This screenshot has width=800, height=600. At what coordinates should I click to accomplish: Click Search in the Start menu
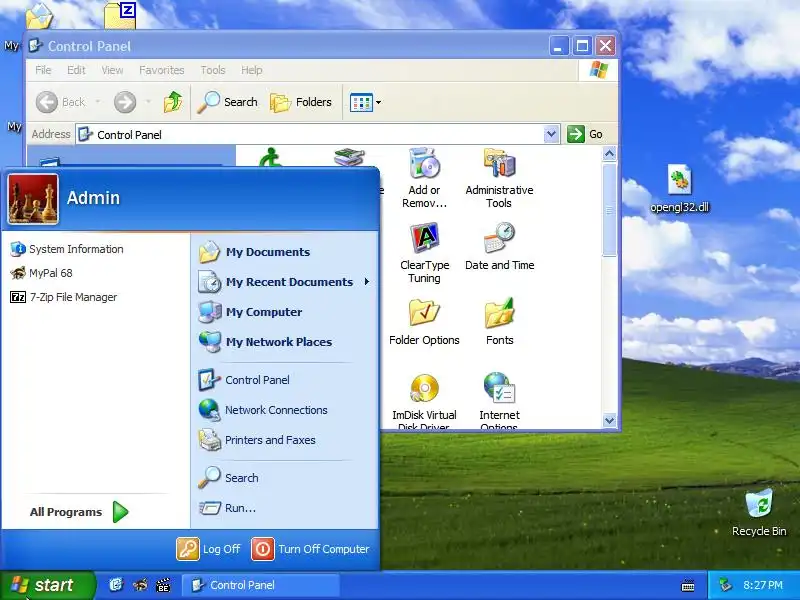tap(229, 478)
